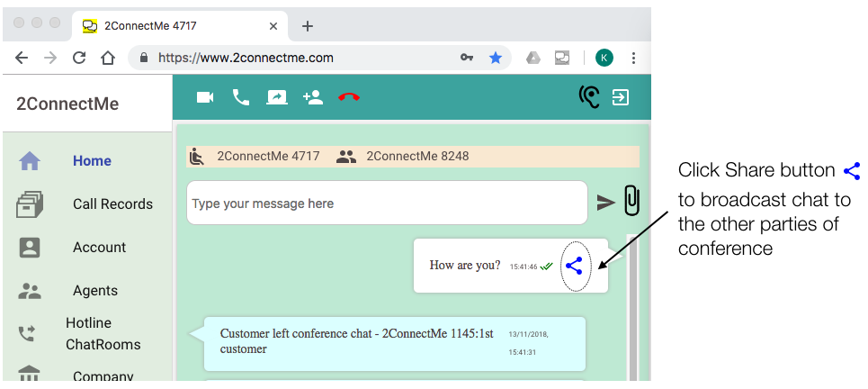The width and height of the screenshot is (868, 389).
Task: Click the Company building icon
Action: coord(30,374)
